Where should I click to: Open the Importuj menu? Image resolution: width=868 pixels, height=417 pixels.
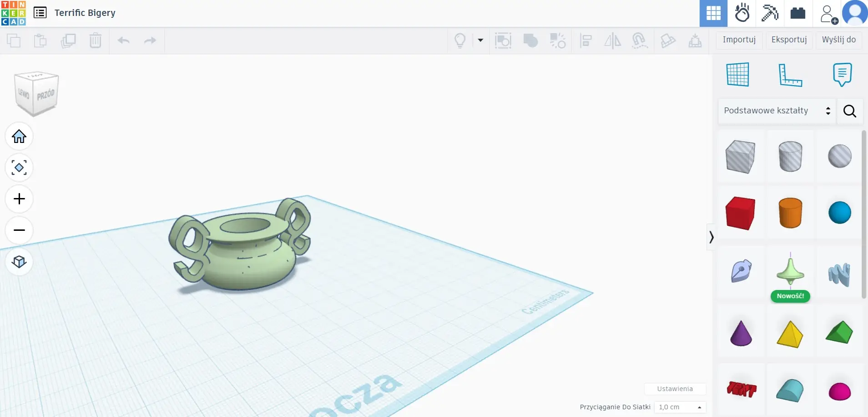coord(739,40)
